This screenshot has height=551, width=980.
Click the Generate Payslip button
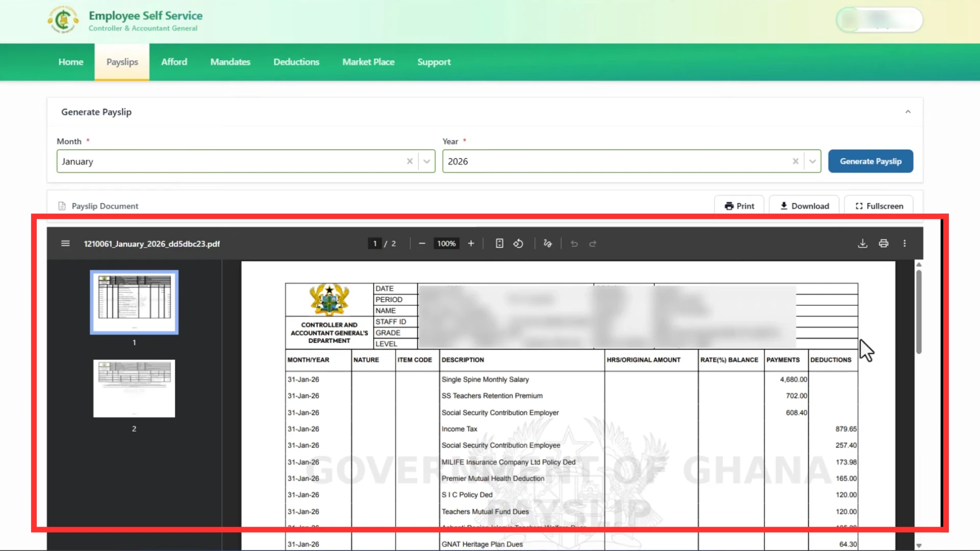tap(870, 161)
